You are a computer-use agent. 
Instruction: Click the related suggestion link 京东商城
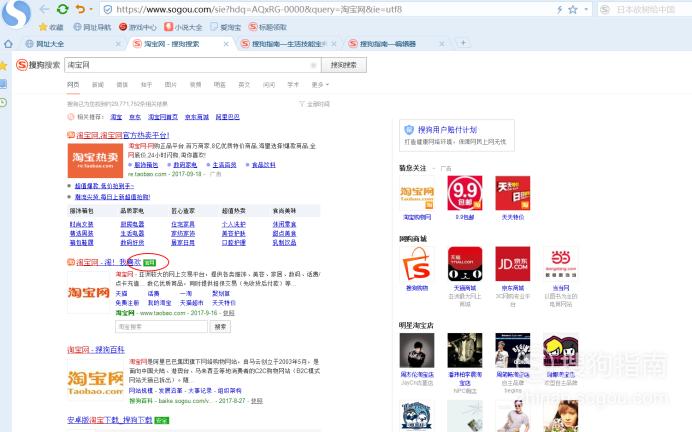196,117
